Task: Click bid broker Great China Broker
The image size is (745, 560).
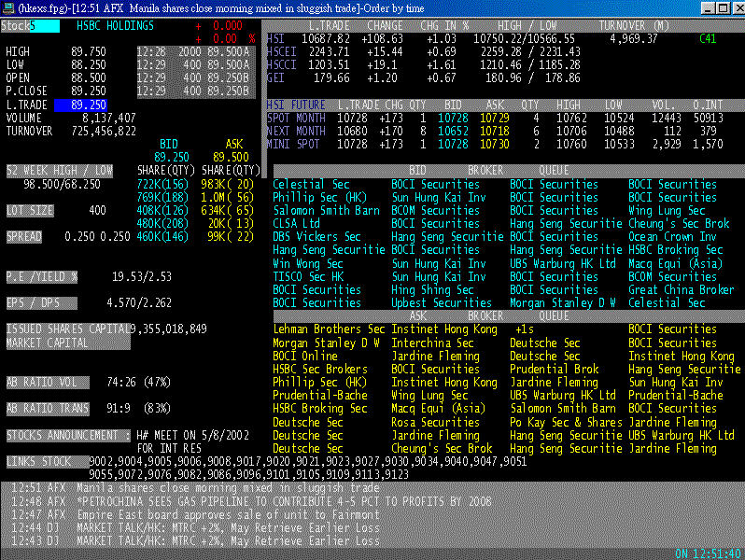Action: [682, 289]
